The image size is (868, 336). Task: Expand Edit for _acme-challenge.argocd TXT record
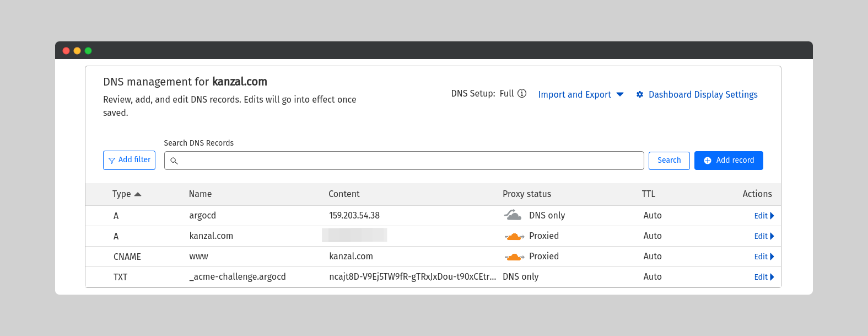point(764,277)
